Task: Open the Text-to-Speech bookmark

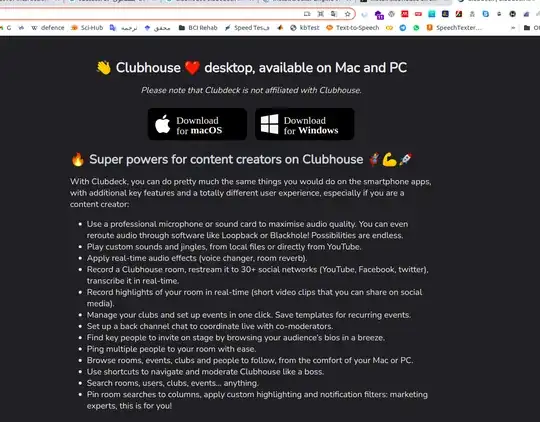Action: (x=352, y=28)
